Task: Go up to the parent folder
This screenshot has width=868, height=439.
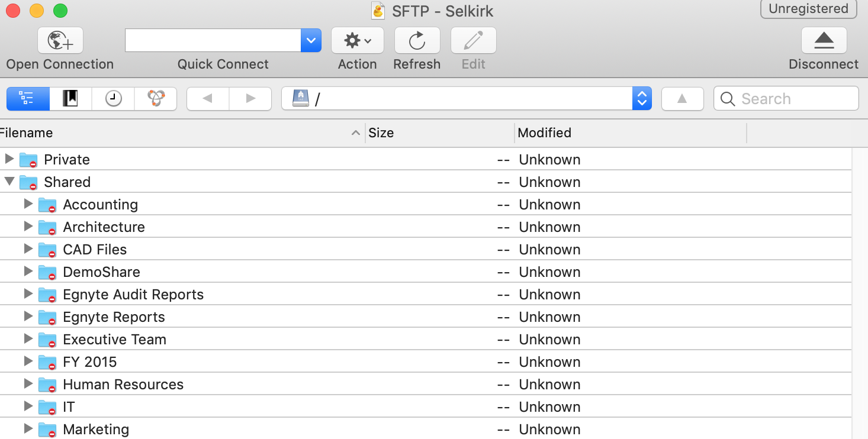Action: tap(682, 99)
